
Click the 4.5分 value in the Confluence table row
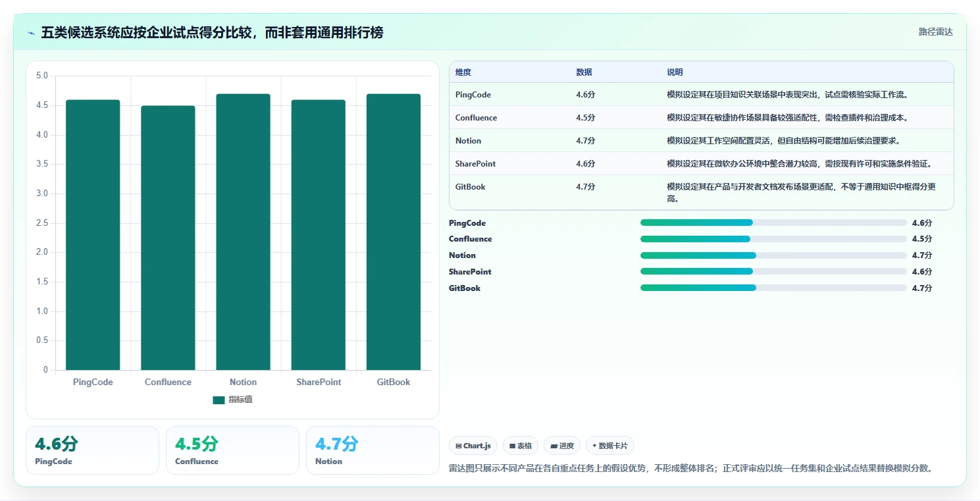click(x=585, y=118)
